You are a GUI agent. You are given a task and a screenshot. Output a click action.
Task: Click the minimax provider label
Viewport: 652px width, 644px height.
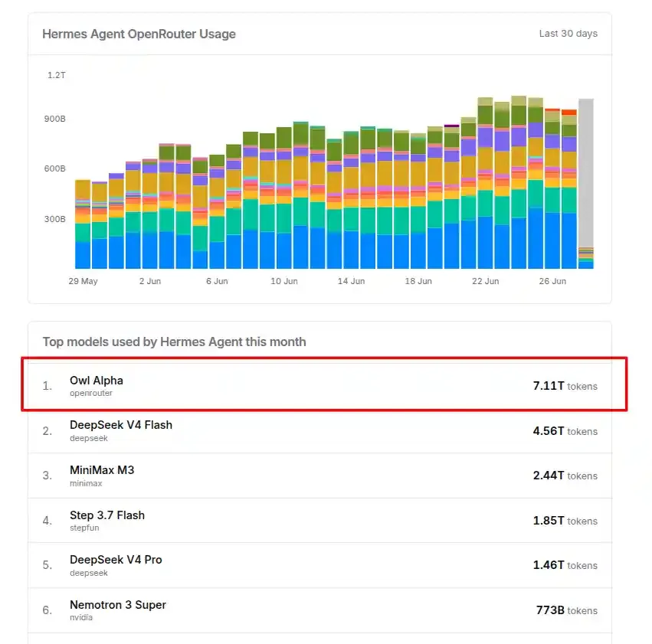86,483
